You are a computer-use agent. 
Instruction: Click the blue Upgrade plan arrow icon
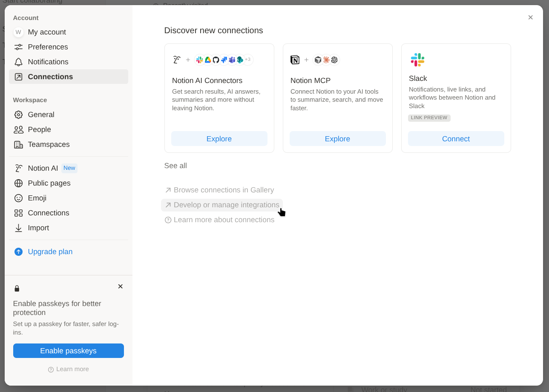(18, 252)
